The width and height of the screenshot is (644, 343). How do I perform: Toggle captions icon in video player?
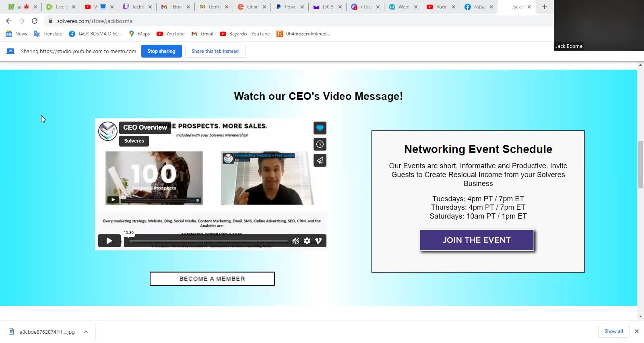tap(296, 241)
